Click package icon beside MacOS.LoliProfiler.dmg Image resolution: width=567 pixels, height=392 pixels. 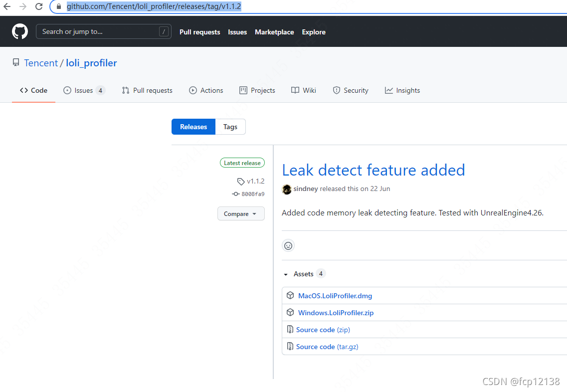[290, 295]
